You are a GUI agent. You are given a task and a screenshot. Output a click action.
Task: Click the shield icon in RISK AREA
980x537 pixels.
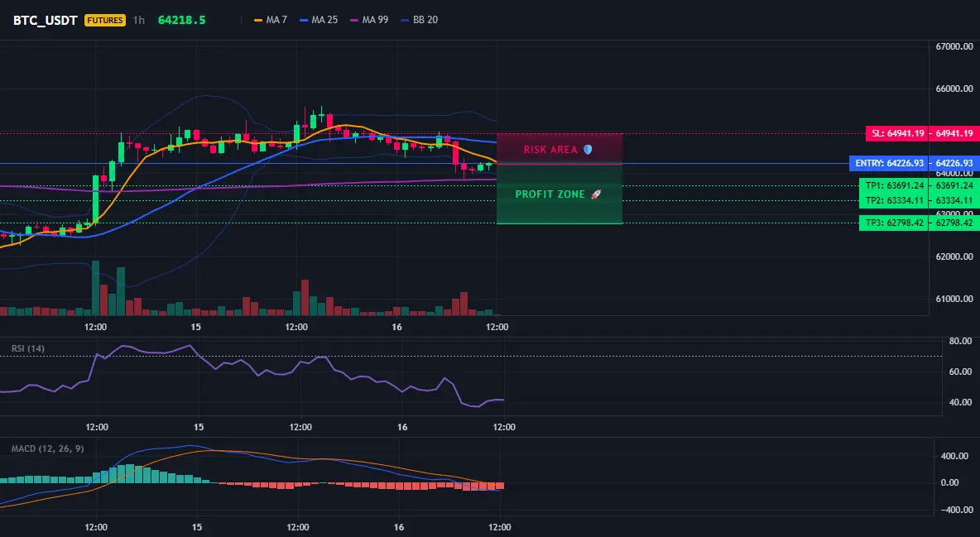588,150
